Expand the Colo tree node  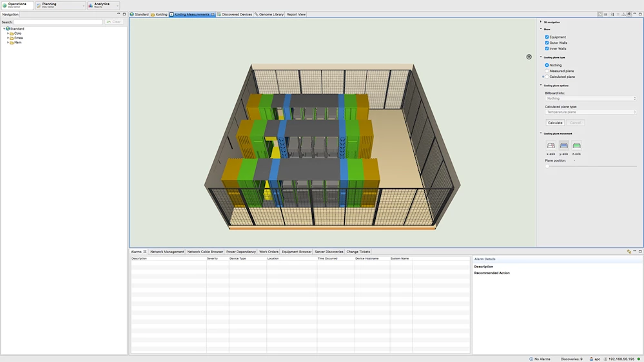click(x=8, y=33)
